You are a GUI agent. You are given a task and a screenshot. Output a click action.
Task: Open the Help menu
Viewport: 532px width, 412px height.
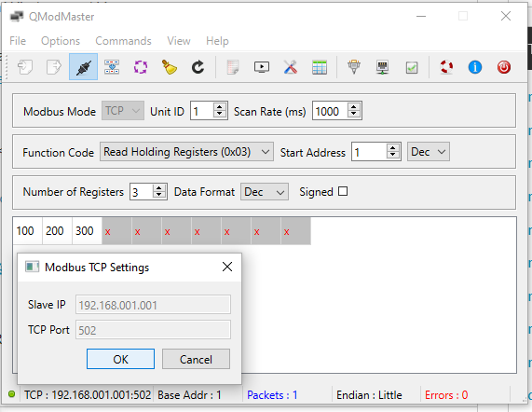(217, 41)
